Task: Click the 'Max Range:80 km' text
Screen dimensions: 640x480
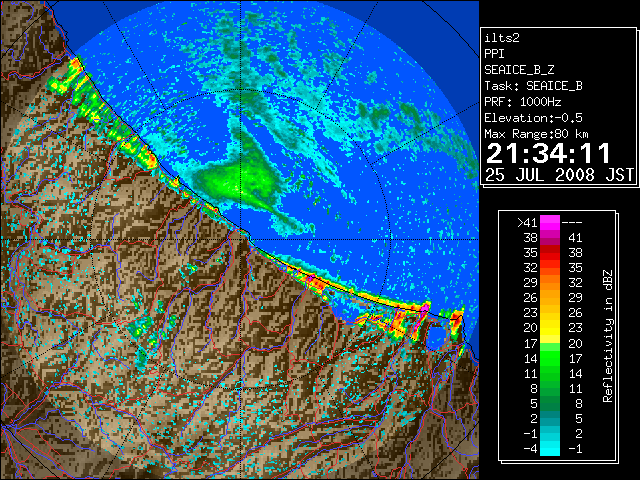Action: pyautogui.click(x=536, y=134)
